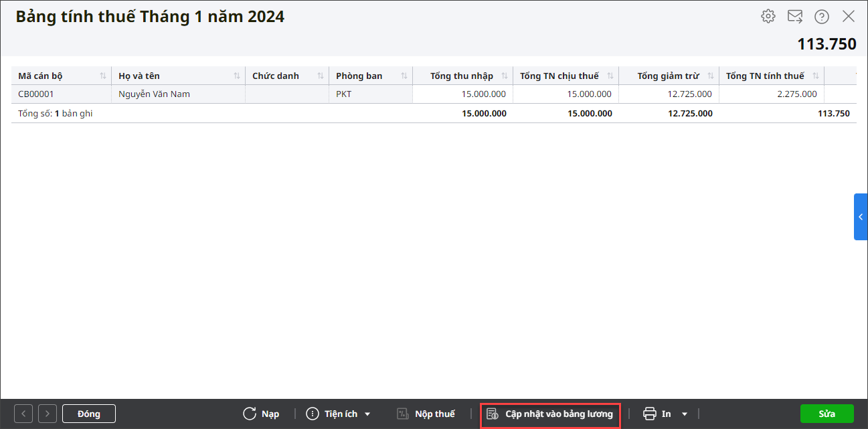Click the Tổng giảm trừ column header
The width and height of the screenshot is (868, 429).
click(669, 76)
